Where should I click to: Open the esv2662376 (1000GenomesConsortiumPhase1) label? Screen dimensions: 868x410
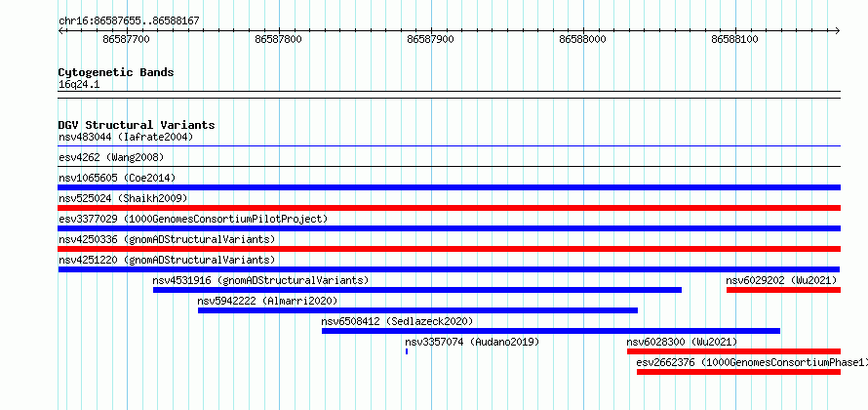coord(751,362)
